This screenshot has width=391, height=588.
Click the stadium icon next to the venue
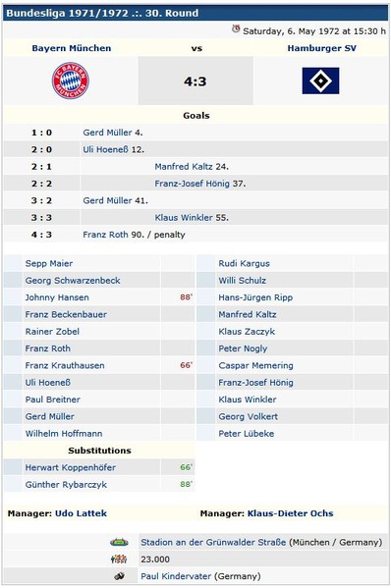click(x=119, y=542)
